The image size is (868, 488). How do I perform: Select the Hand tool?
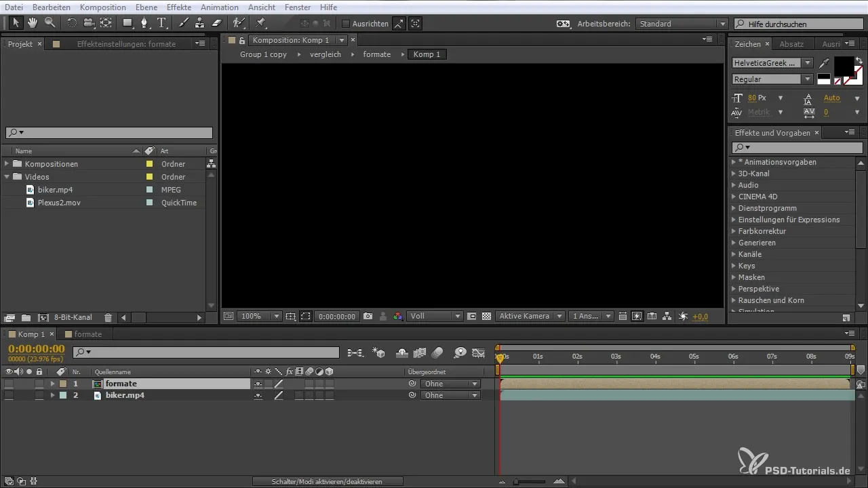(33, 23)
